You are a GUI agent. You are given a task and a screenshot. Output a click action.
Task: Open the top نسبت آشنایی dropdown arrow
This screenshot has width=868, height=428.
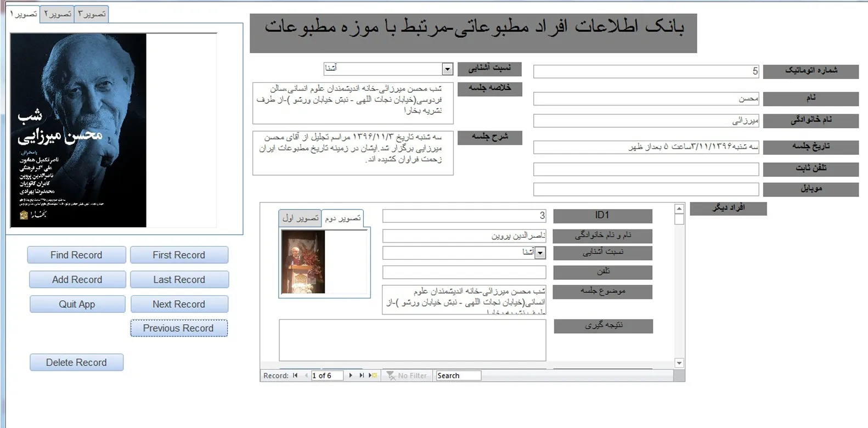(x=447, y=69)
